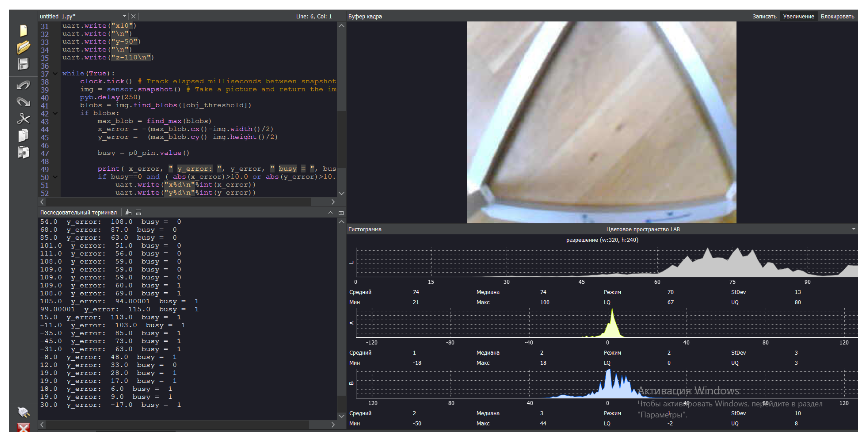The width and height of the screenshot is (868, 442).
Task: Click the New File icon
Action: click(x=23, y=31)
